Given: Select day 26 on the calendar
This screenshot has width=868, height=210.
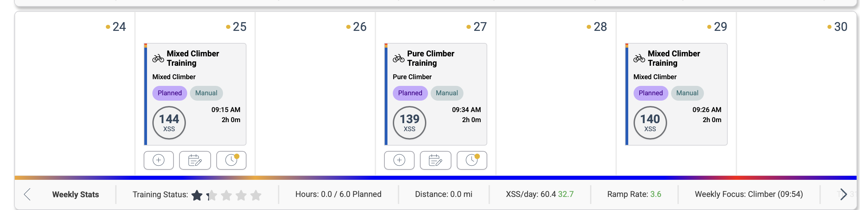Looking at the screenshot, I should (x=359, y=27).
